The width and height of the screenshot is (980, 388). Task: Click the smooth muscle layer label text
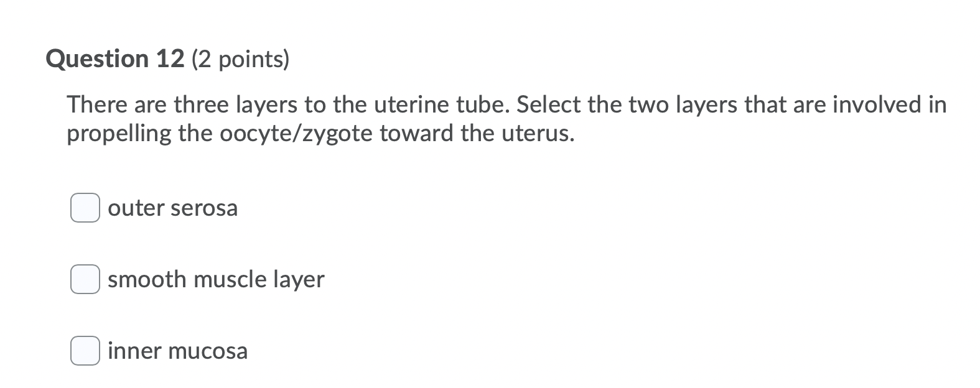(216, 279)
